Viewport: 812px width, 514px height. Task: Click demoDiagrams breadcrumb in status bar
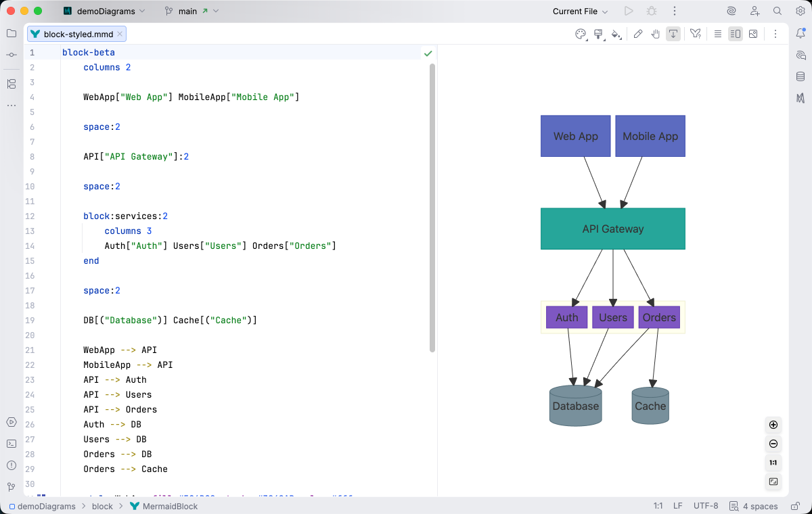pos(43,506)
